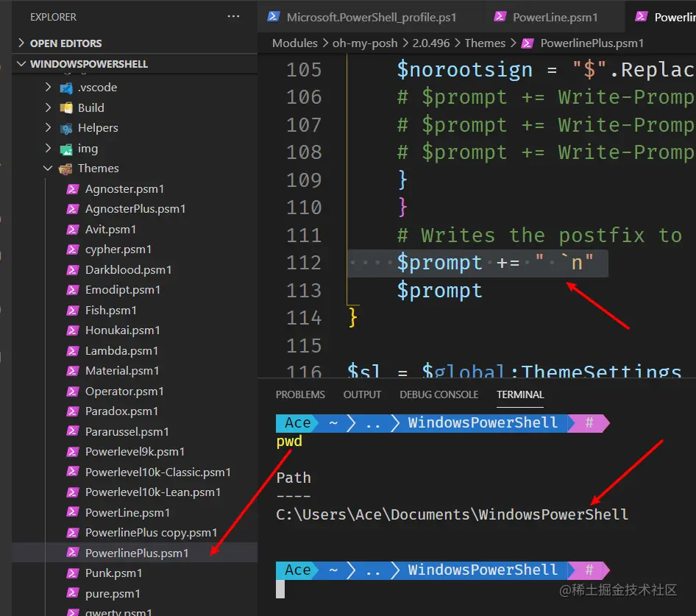Screen dimensions: 696x616
Task: Switch to Microsoft.PowerShell_profile.ps1 tab
Action: [371, 17]
